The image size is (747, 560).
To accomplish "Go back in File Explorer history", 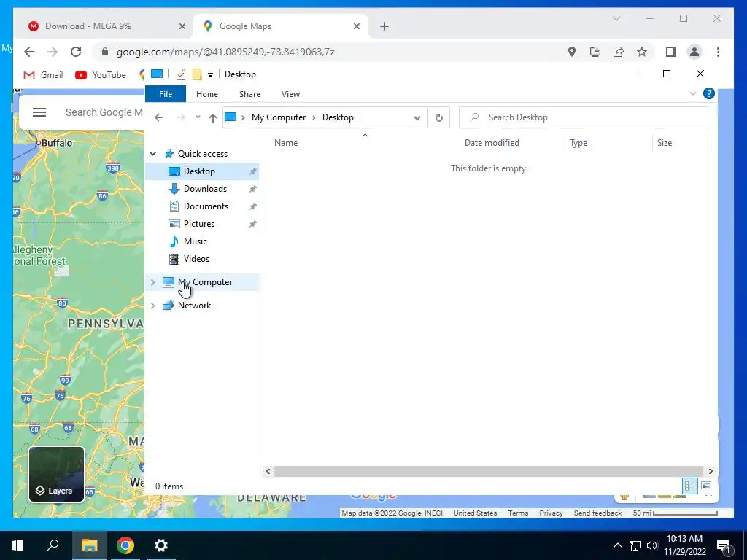I will [x=159, y=117].
